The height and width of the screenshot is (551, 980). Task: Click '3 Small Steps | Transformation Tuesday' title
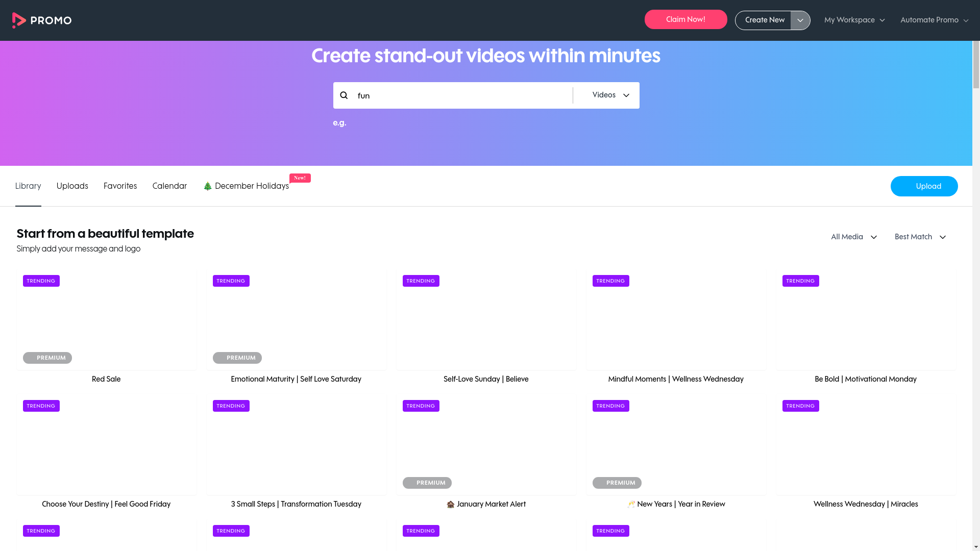[296, 504]
